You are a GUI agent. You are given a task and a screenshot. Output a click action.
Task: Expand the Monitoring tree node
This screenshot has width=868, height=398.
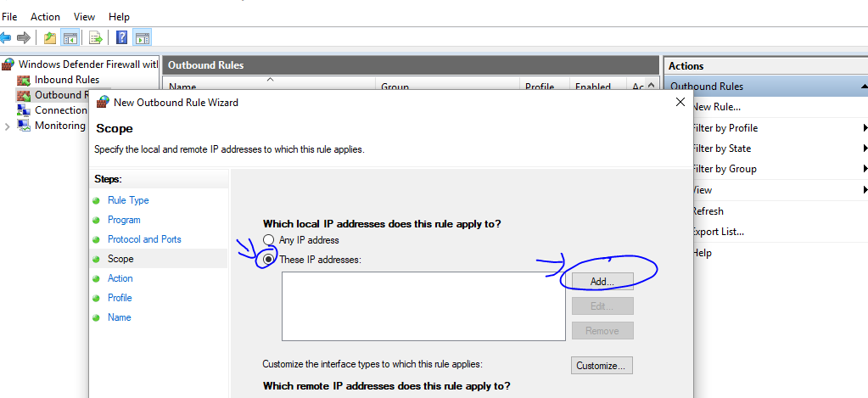(x=7, y=126)
